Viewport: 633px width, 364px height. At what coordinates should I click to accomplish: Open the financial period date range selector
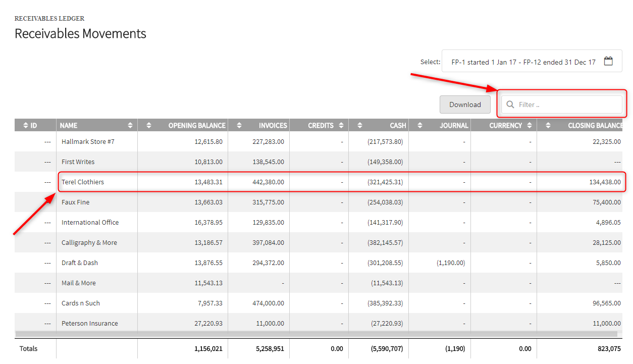(532, 61)
